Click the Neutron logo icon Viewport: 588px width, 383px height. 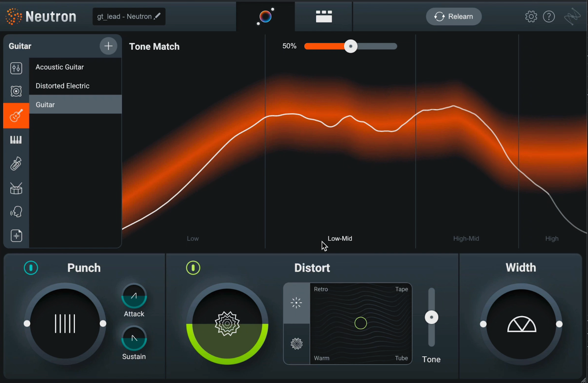pos(14,17)
